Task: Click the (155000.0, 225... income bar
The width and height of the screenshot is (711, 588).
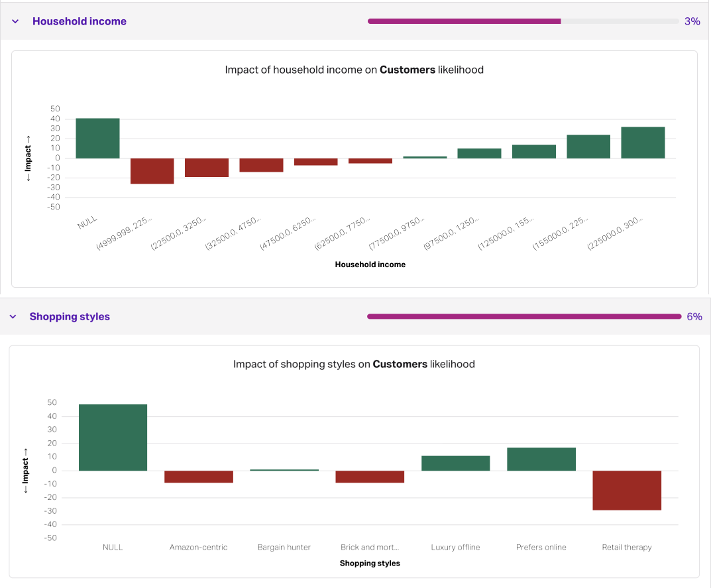Action: point(588,147)
